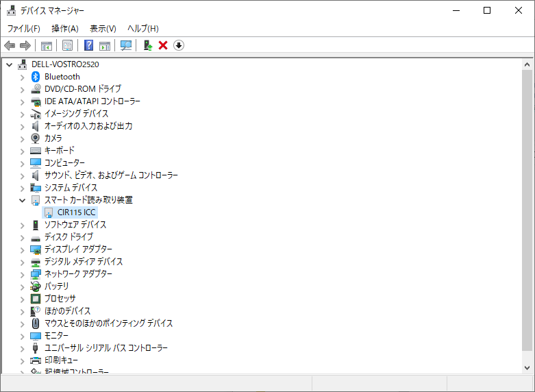Expand the Bluetooth category

[22, 77]
